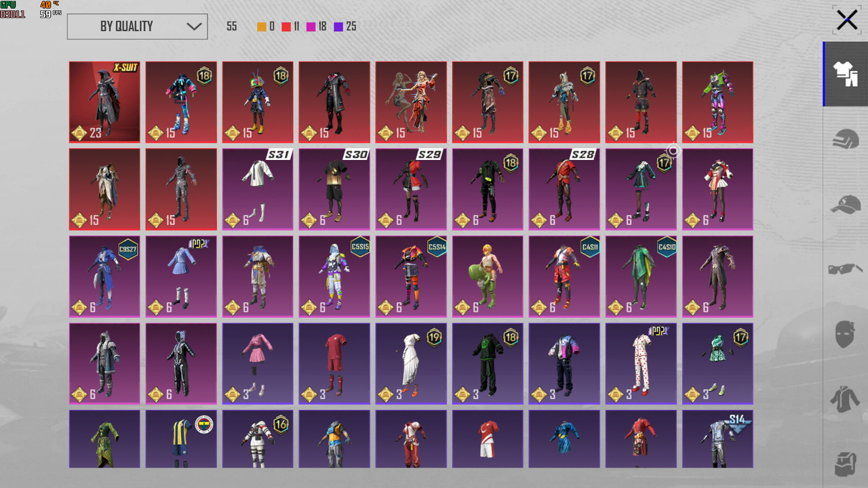Open the face mask category
868x488 pixels.
[x=846, y=334]
